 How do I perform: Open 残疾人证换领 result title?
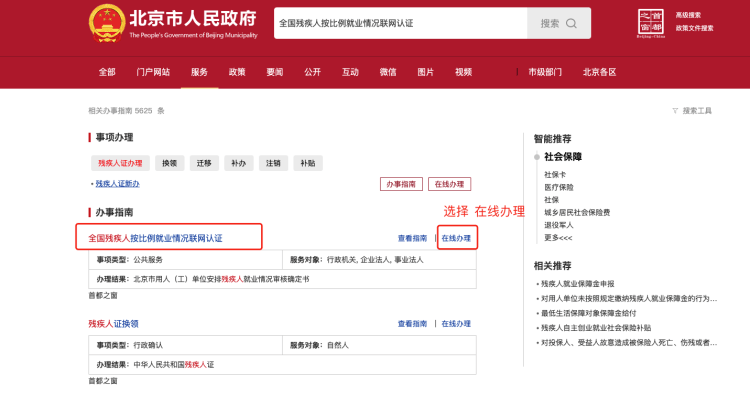coord(113,324)
